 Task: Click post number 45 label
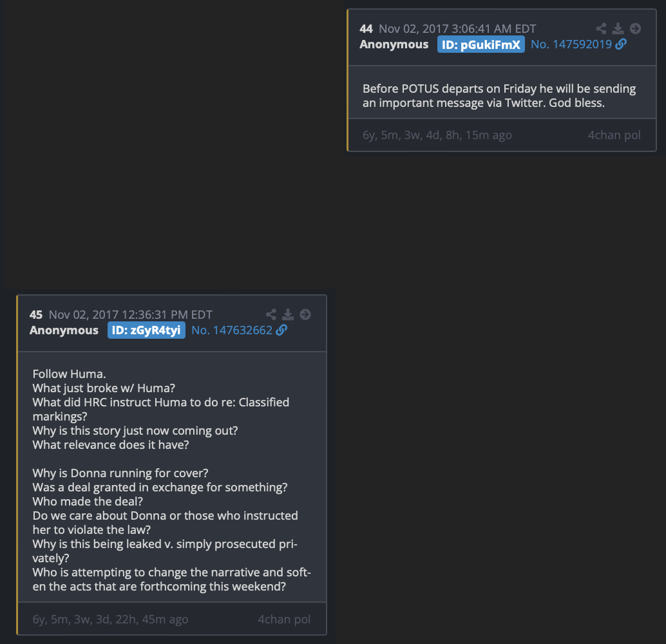point(36,315)
